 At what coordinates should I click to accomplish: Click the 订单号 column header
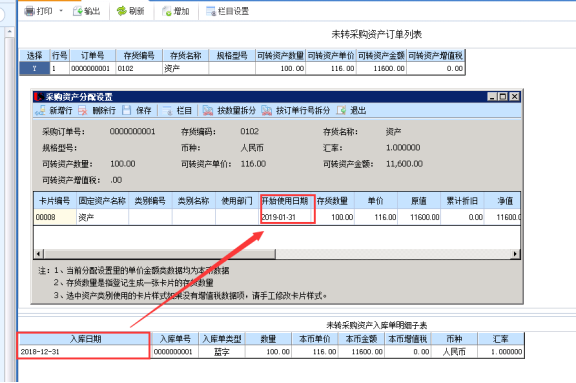click(93, 56)
